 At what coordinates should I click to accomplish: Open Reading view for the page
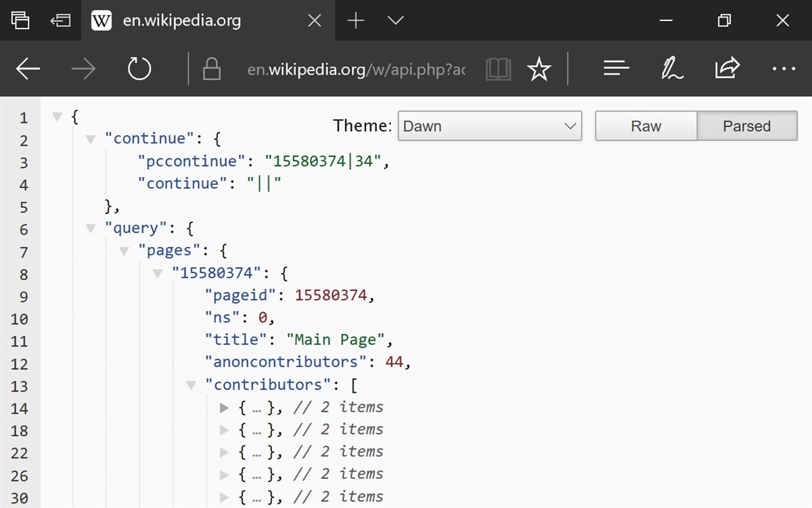[x=499, y=68]
